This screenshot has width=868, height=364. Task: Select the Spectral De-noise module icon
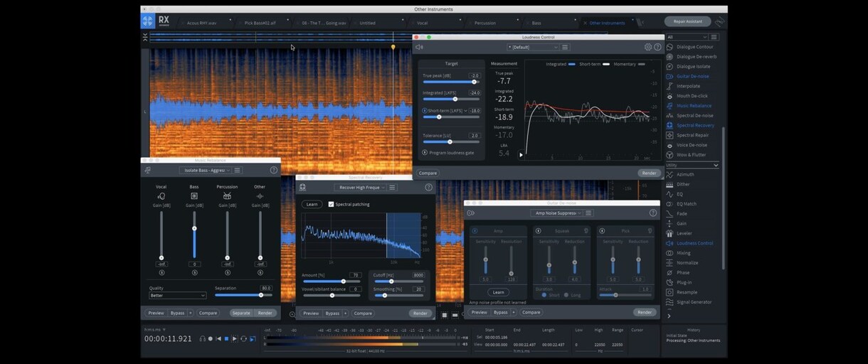(669, 116)
